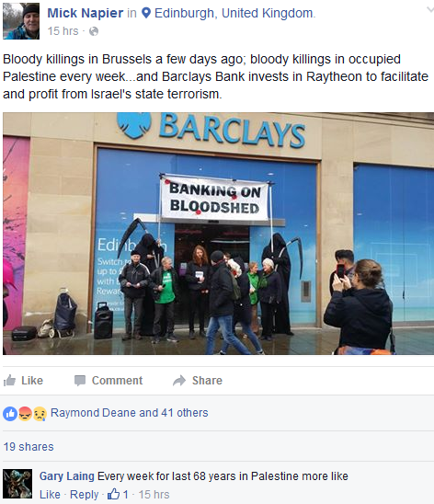Open Edinburgh, United Kingdom location link

click(234, 13)
